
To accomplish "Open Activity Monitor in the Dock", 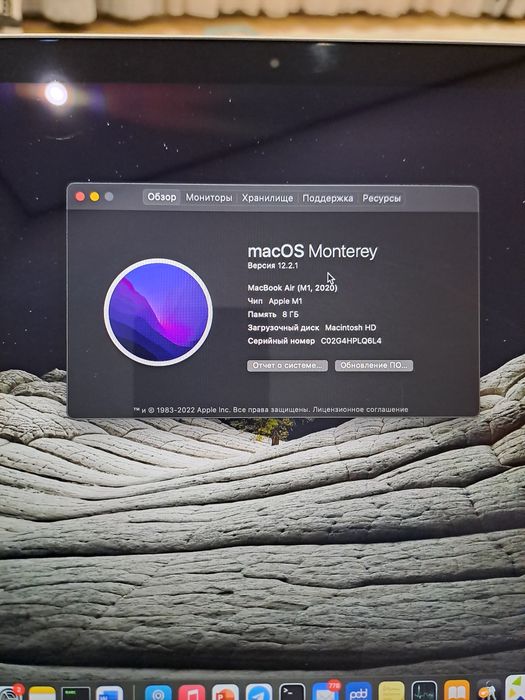I will click(x=424, y=691).
